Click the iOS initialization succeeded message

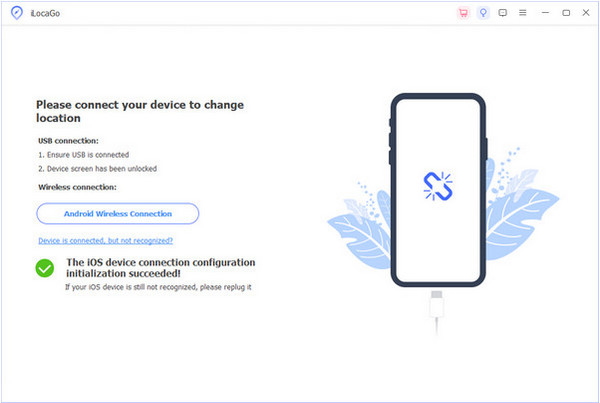coord(160,268)
